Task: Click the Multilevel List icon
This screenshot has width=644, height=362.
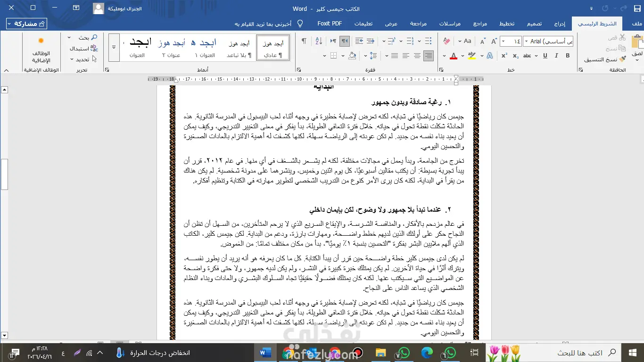Action: (x=391, y=41)
